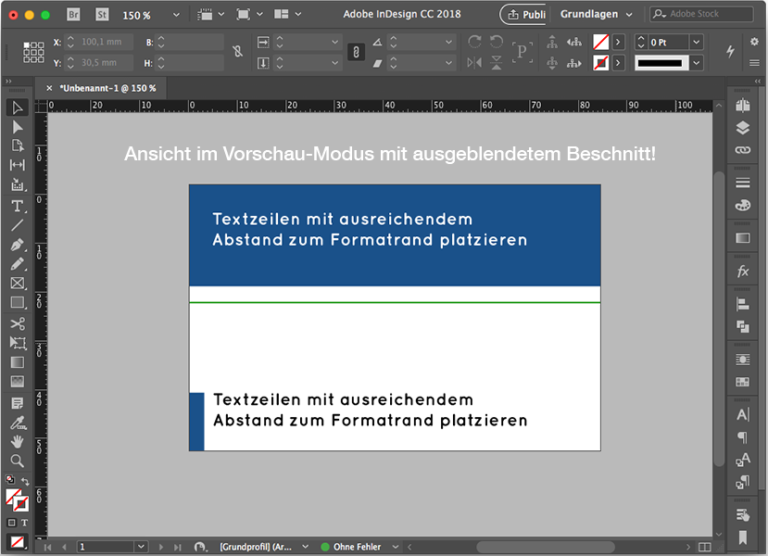
Task: Pick the Scissors tool
Action: (17, 323)
